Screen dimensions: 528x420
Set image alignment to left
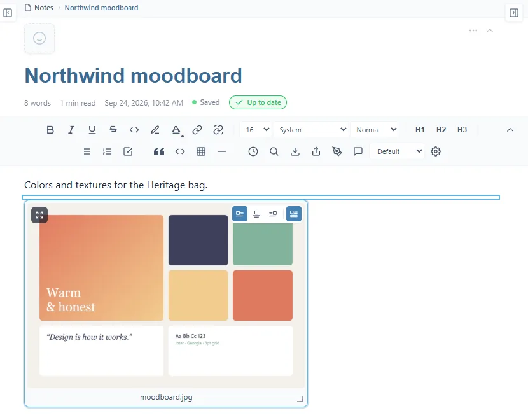[x=240, y=214]
